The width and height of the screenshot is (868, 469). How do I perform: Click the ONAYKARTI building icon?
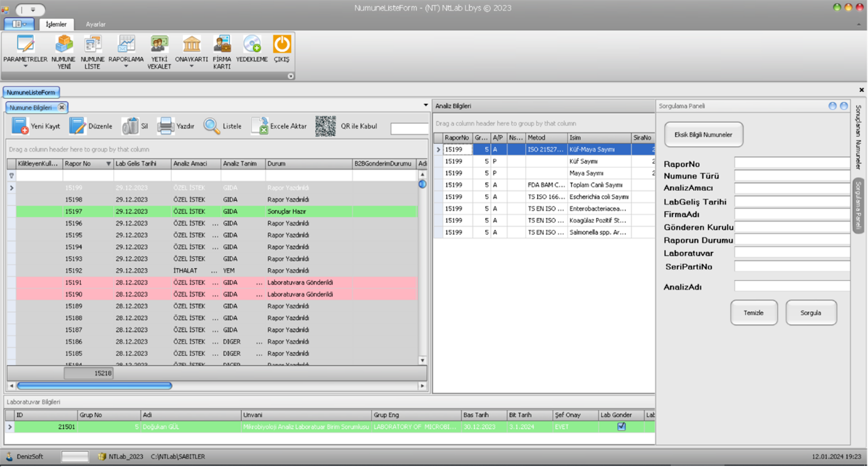[x=191, y=44]
